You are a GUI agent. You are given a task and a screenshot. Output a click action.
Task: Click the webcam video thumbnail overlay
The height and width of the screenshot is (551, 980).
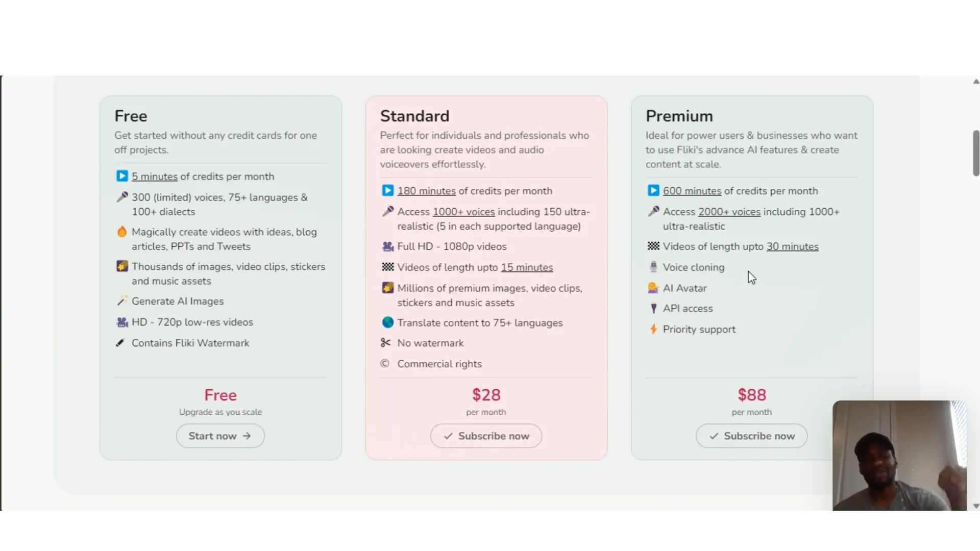point(899,455)
